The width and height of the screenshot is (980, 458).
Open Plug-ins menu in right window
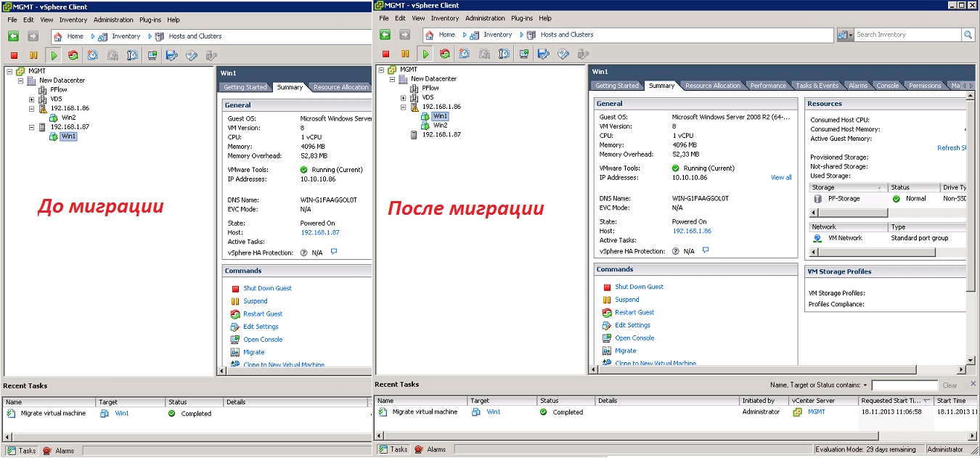[x=521, y=18]
